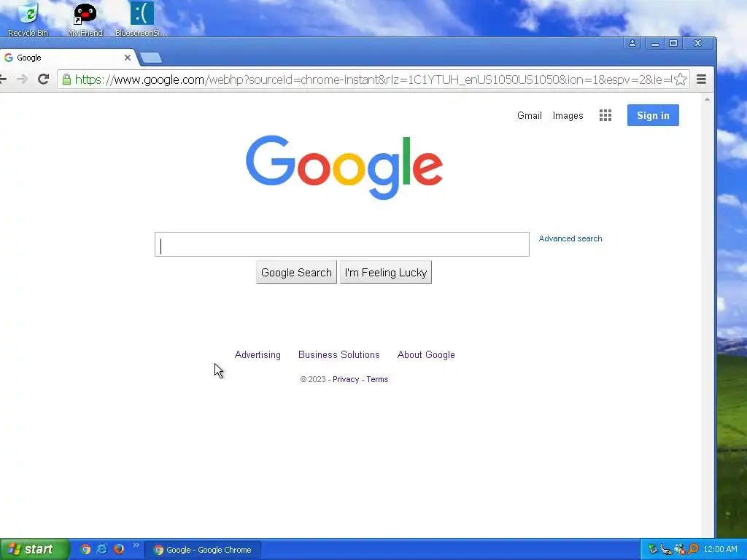The image size is (747, 560).
Task: Minimize the Chrome window
Action: [x=655, y=43]
